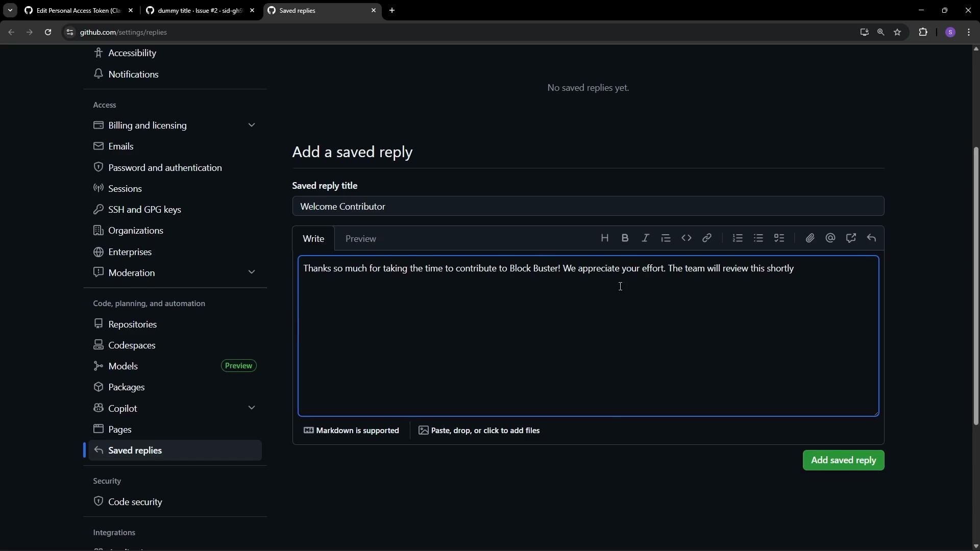Close the Saved replies browser tab
Image resolution: width=980 pixels, height=551 pixels.
click(374, 10)
